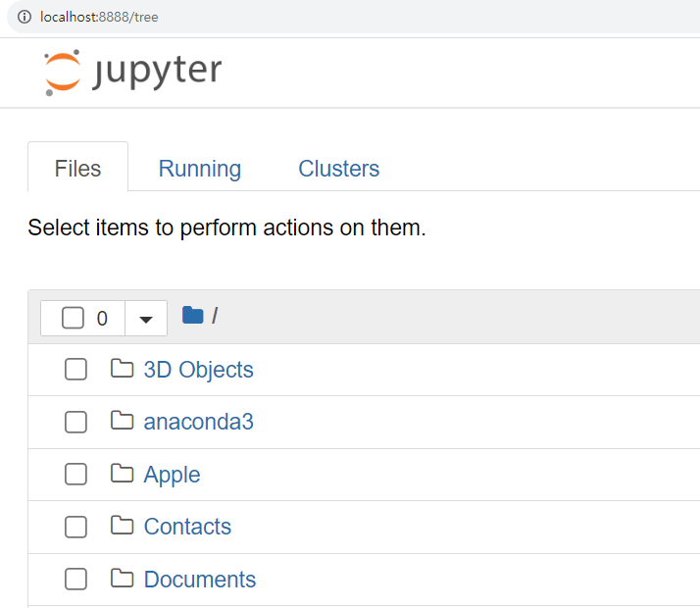Check the box for Contacts
The image size is (700, 608).
pyautogui.click(x=75, y=527)
